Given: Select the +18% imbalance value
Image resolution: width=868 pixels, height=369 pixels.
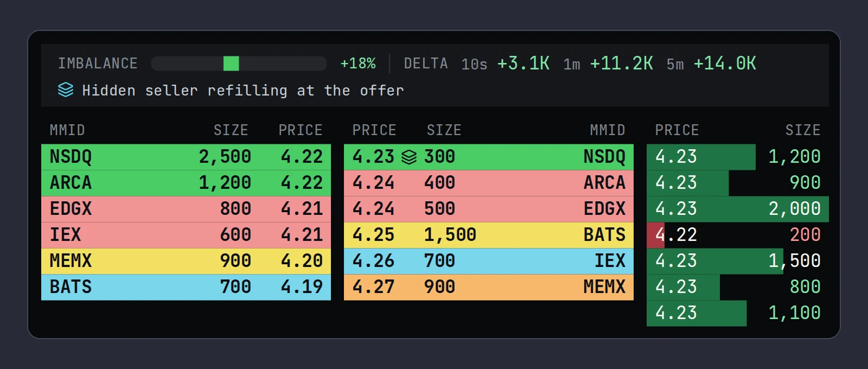Looking at the screenshot, I should pyautogui.click(x=358, y=63).
